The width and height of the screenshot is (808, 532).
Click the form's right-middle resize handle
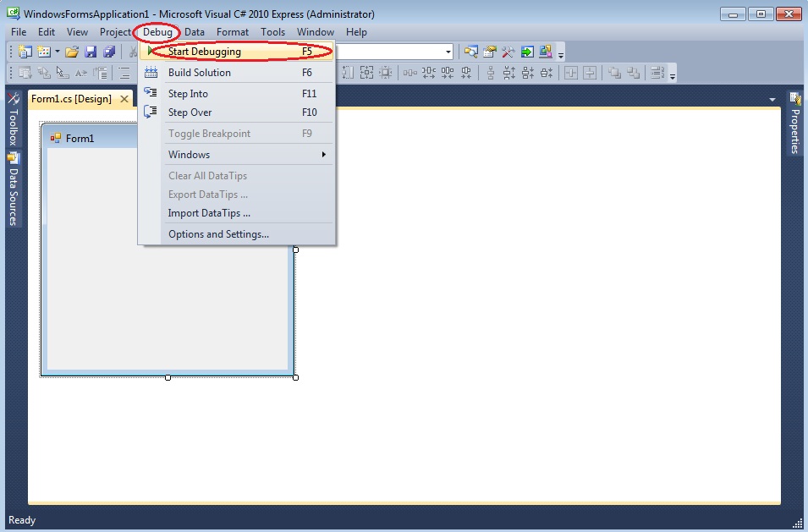[296, 250]
